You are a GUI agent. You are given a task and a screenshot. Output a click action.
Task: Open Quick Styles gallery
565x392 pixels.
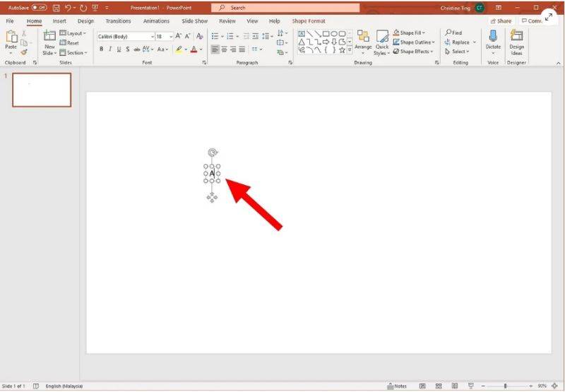[382, 42]
